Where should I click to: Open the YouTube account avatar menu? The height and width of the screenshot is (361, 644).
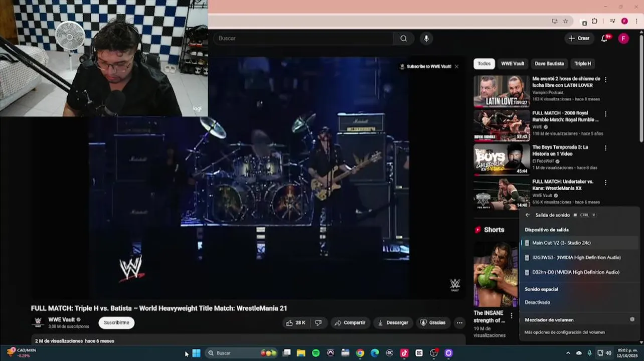click(623, 39)
